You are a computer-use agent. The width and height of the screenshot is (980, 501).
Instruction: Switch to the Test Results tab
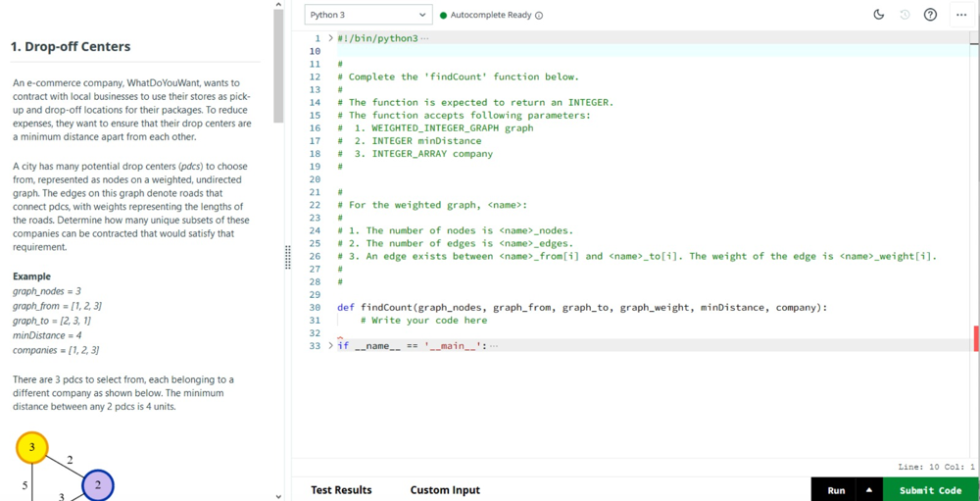pyautogui.click(x=341, y=490)
